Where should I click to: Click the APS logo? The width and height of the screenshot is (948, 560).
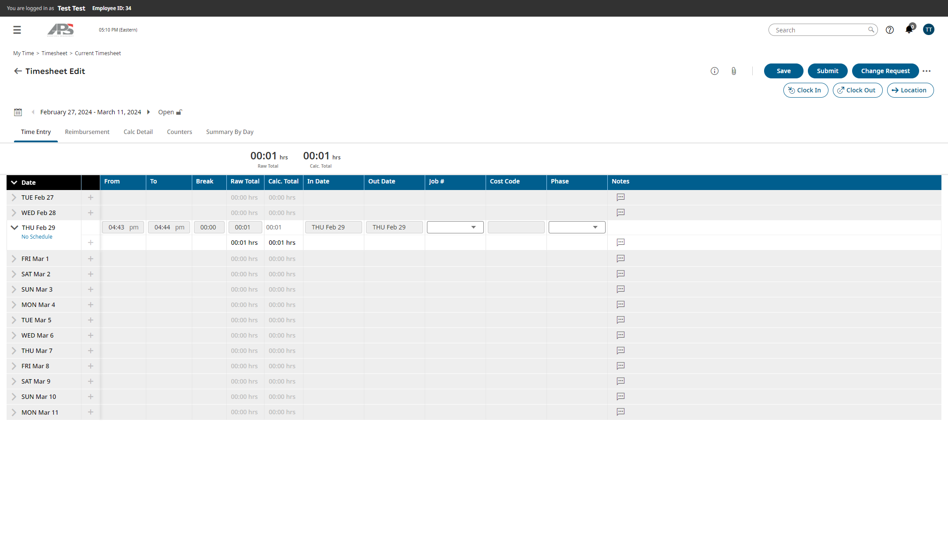point(60,30)
